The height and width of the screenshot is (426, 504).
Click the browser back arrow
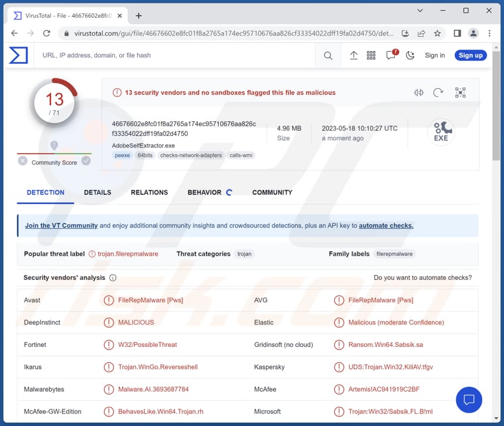[x=15, y=33]
